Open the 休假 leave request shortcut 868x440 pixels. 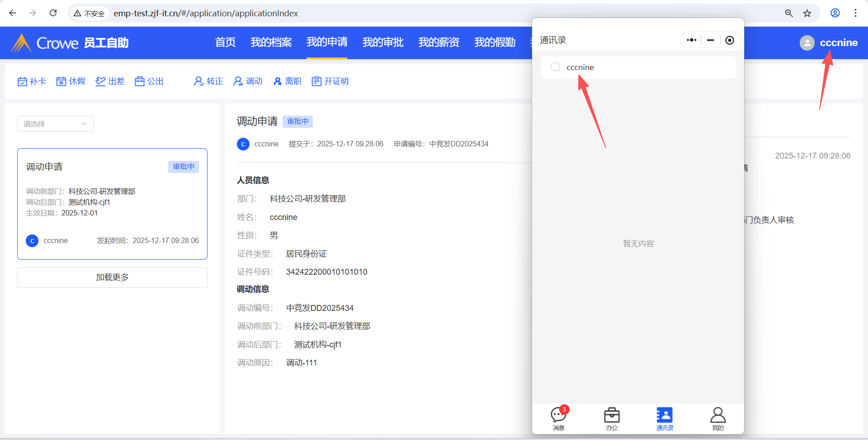(x=71, y=81)
